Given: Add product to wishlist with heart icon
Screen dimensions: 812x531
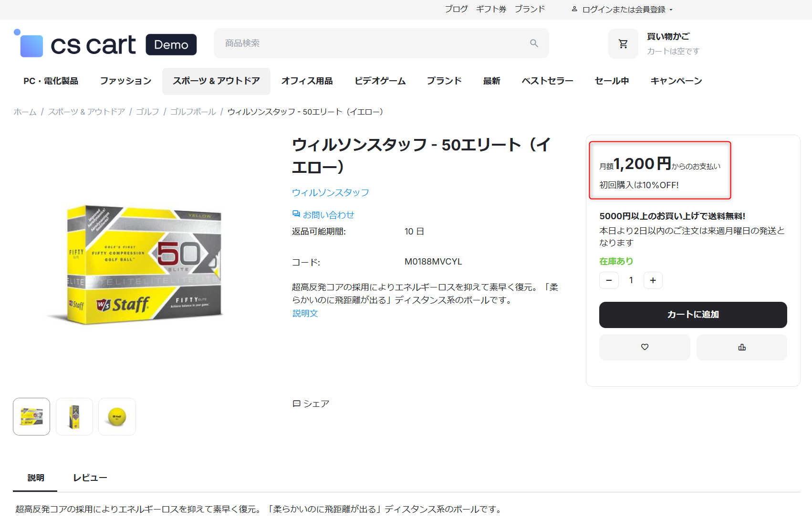Looking at the screenshot, I should pyautogui.click(x=644, y=347).
